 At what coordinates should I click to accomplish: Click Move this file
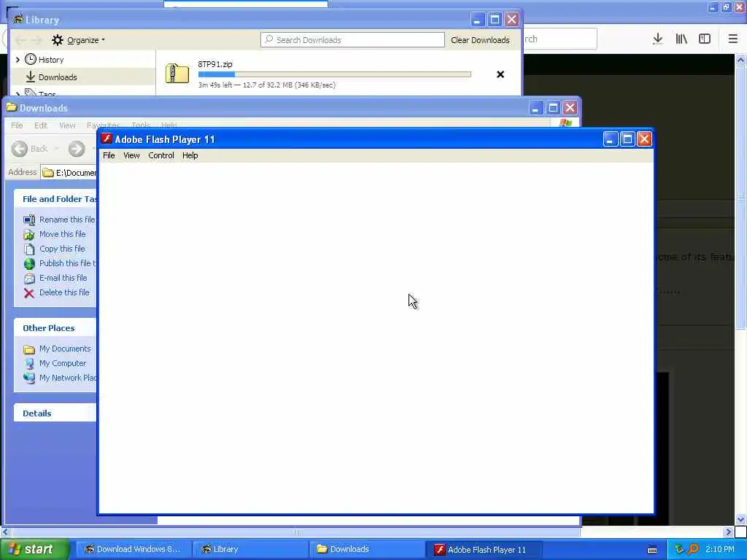63,234
